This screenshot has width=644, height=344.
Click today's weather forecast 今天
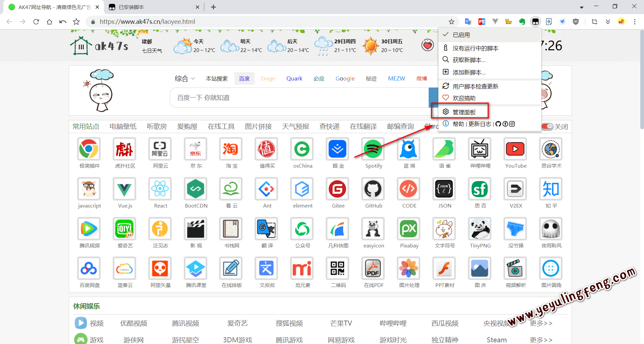point(194,46)
